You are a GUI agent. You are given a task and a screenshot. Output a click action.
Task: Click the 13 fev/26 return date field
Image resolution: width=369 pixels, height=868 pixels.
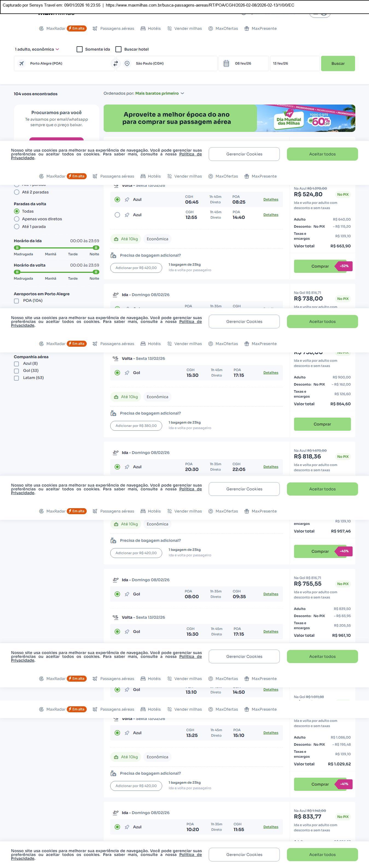tap(294, 63)
